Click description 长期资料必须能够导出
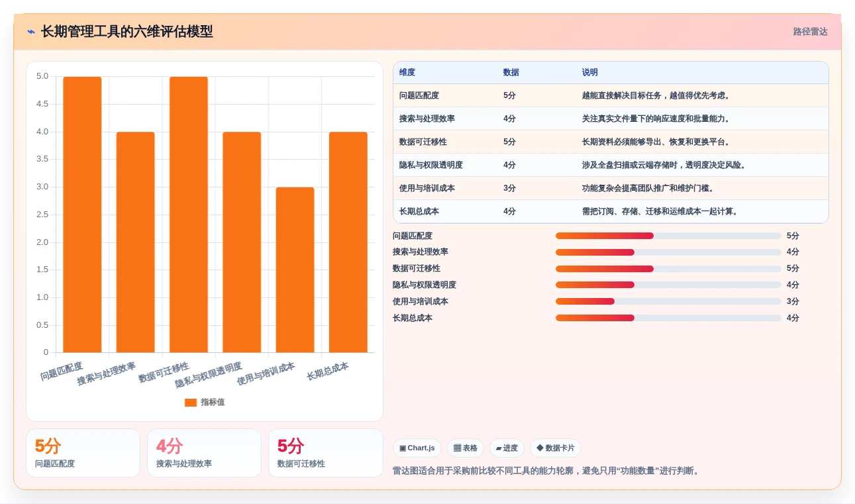 (x=657, y=142)
